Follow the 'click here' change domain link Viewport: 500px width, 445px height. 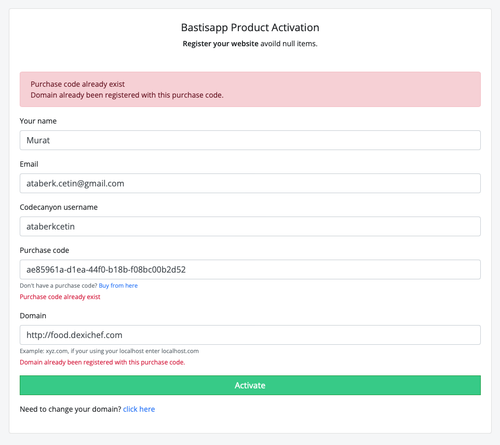click(139, 409)
